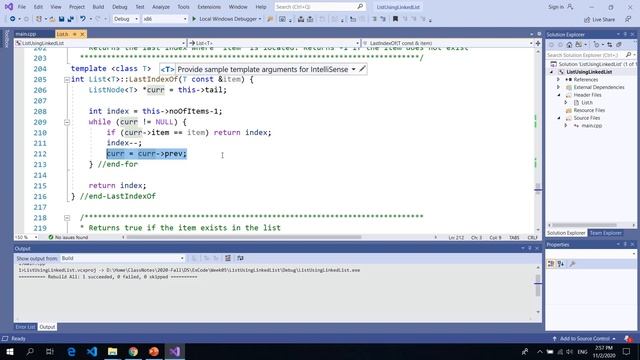Click the pencil edit icon beside IntelliSense hint
Viewport: 640px width, 360px height.
[x=362, y=69]
